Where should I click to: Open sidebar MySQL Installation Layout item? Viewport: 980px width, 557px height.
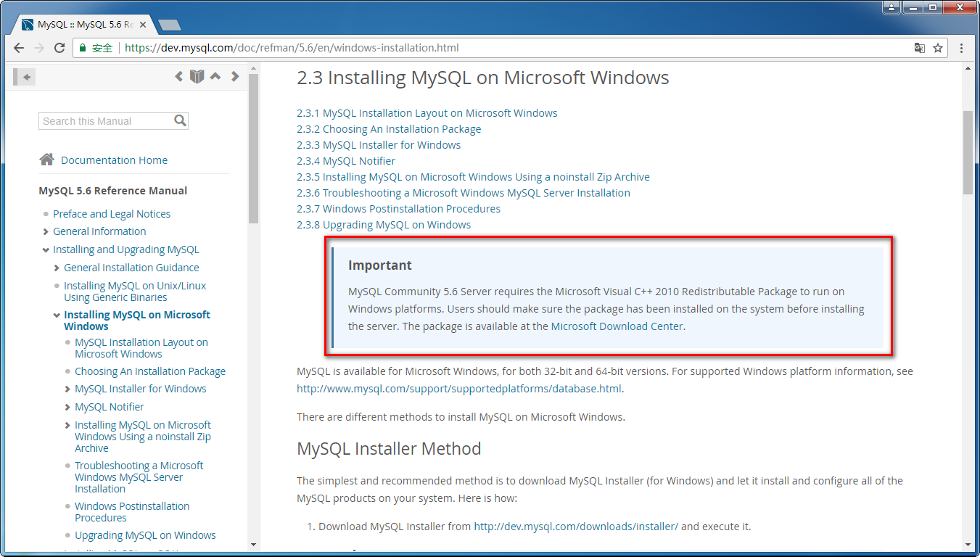coord(141,348)
